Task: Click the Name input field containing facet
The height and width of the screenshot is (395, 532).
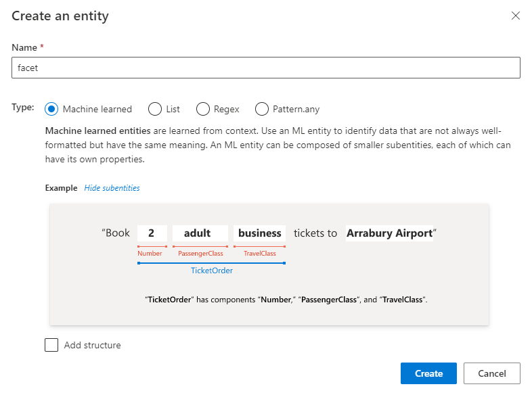Action: point(266,68)
